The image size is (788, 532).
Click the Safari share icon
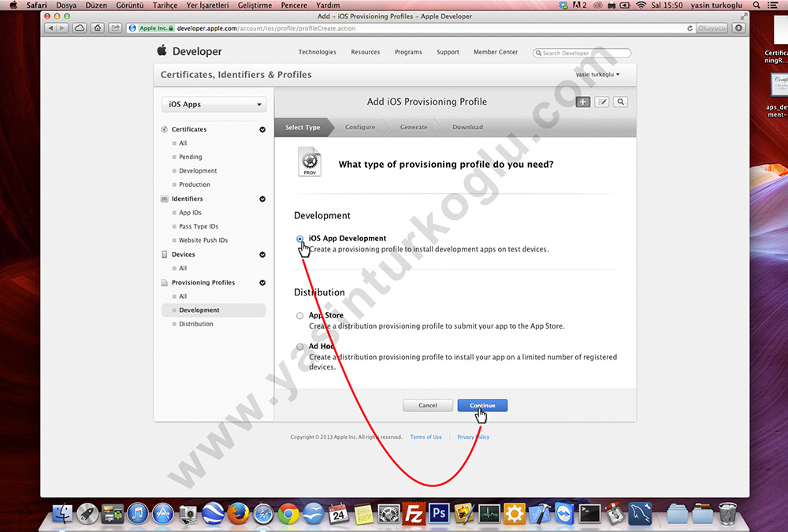(116, 28)
